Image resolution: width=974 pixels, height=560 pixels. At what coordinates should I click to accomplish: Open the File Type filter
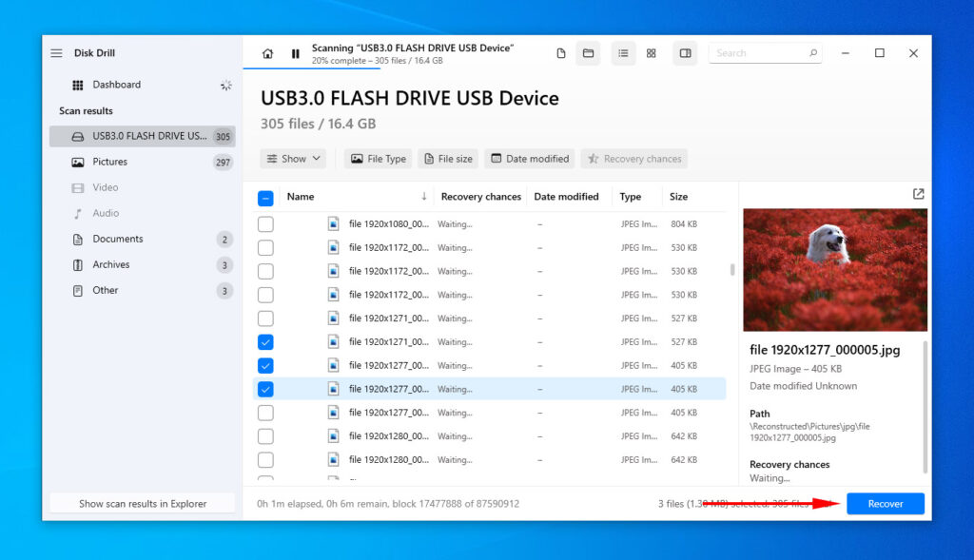(378, 158)
